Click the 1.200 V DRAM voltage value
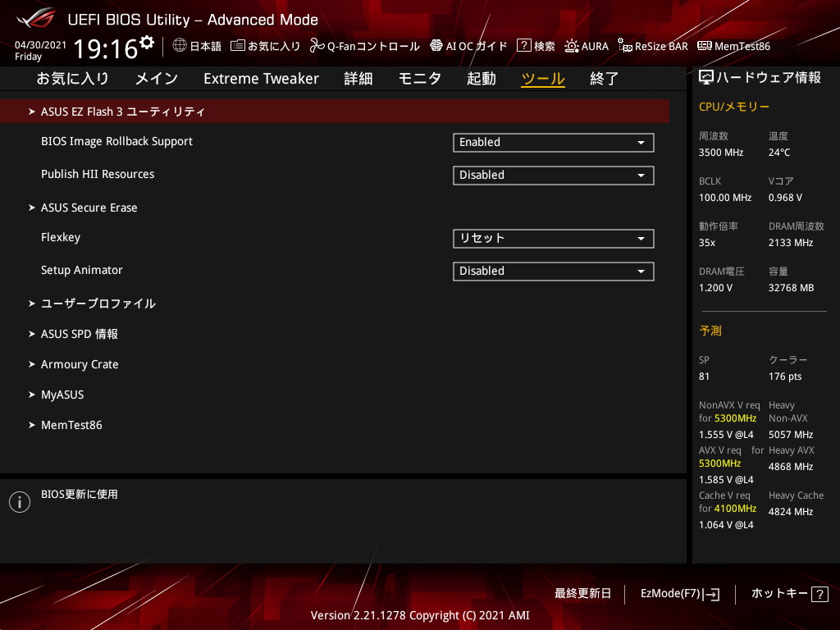This screenshot has height=630, width=840. [x=715, y=288]
